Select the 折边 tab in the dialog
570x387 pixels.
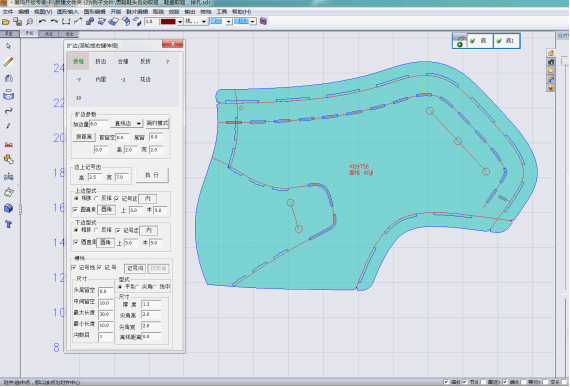click(x=101, y=61)
